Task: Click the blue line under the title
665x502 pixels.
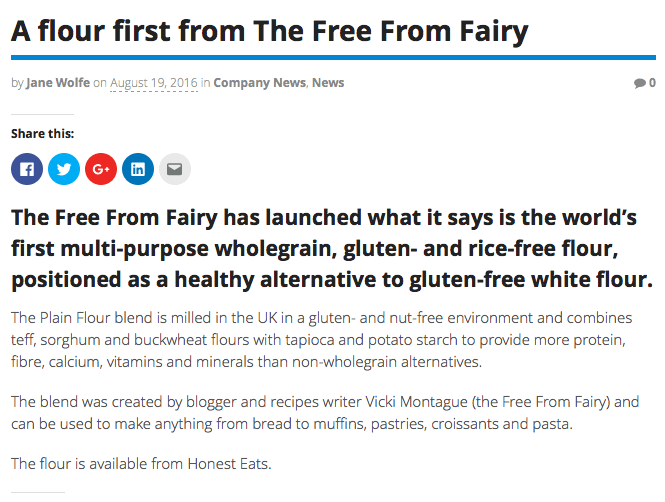Action: [333, 57]
